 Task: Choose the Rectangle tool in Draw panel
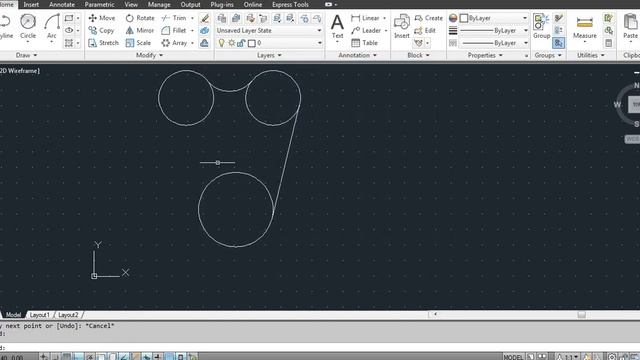tap(69, 18)
